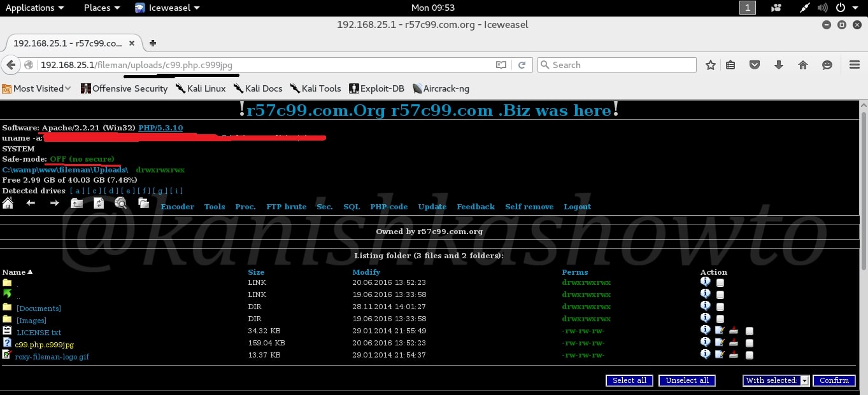The height and width of the screenshot is (395, 868).
Task: Open the Encoder menu item
Action: click(178, 207)
